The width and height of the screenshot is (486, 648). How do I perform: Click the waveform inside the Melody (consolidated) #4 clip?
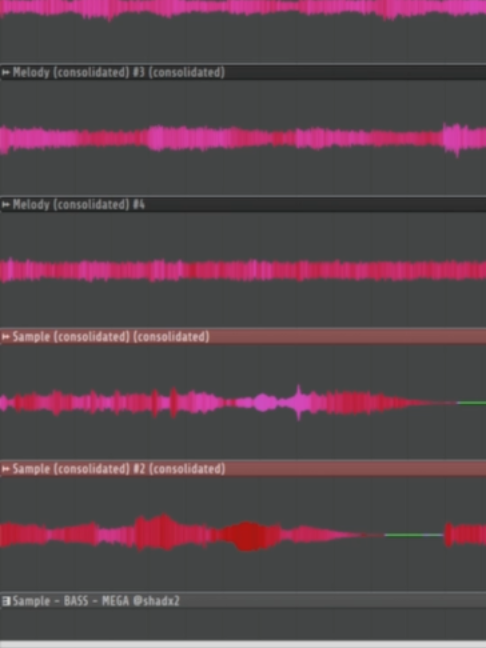pyautogui.click(x=243, y=270)
